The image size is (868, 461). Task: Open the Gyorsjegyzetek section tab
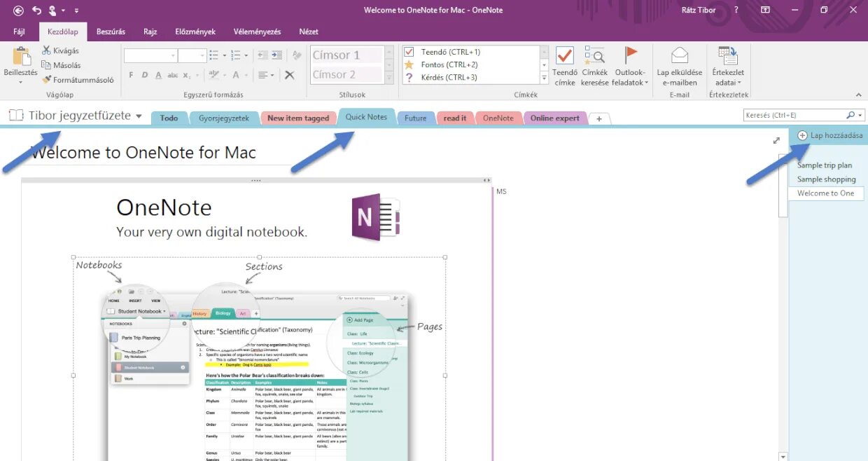(224, 118)
